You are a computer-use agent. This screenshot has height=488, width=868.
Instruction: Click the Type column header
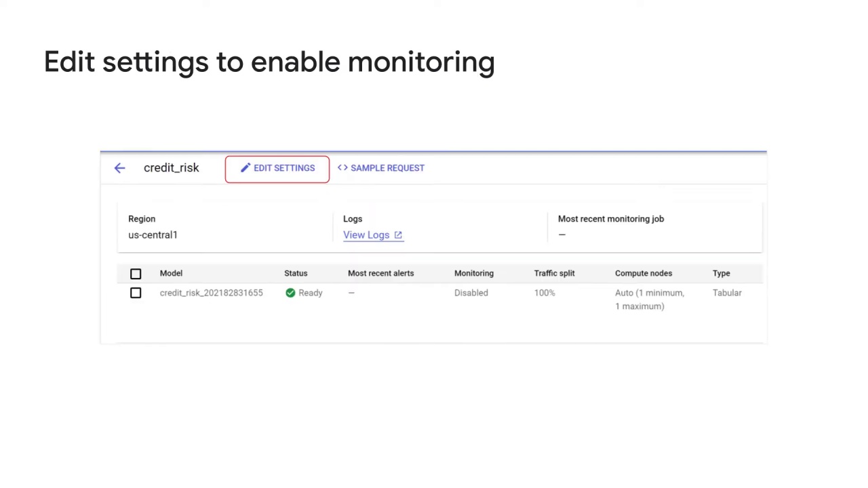721,273
